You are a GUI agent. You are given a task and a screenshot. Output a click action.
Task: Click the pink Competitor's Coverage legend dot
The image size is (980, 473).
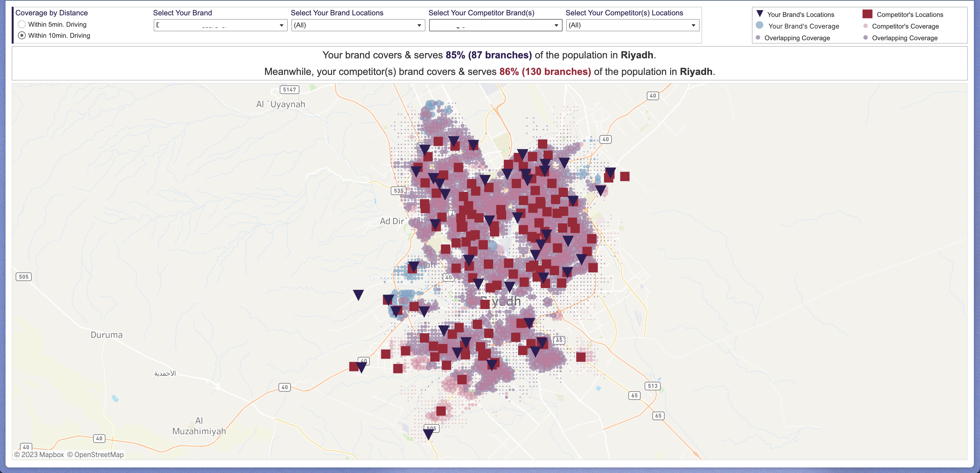[x=866, y=26]
